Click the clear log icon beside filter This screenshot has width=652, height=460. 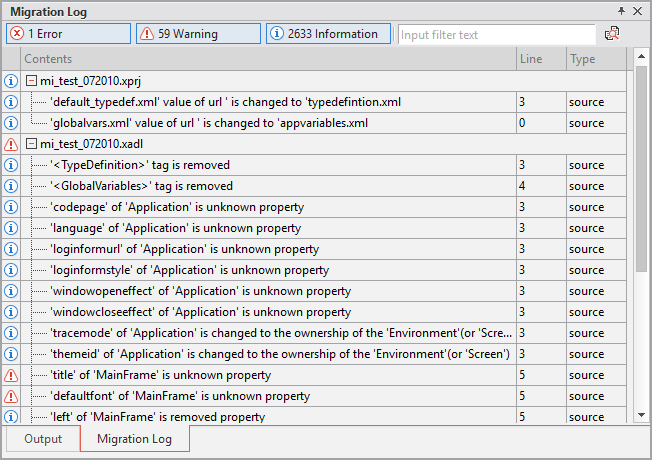pos(613,34)
